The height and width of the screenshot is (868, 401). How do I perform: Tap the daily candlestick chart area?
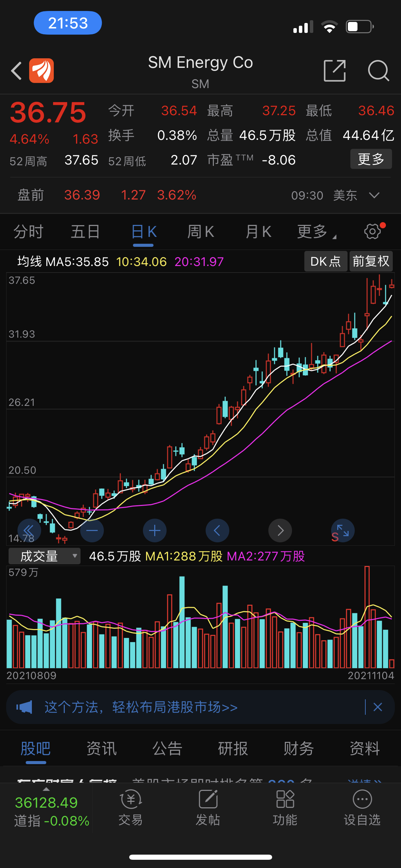200,409
